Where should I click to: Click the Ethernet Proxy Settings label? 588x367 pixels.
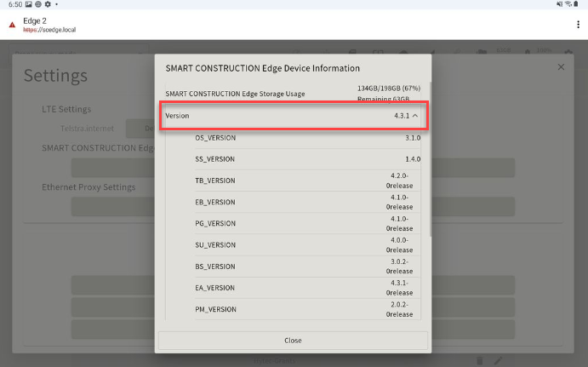[88, 187]
